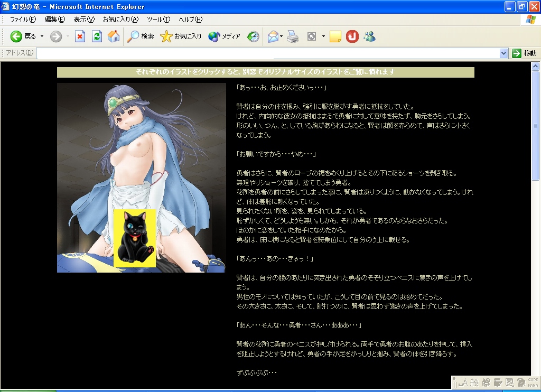Refresh the page using the green arrows icon
Image resolution: width=541 pixels, height=392 pixels.
(x=97, y=36)
